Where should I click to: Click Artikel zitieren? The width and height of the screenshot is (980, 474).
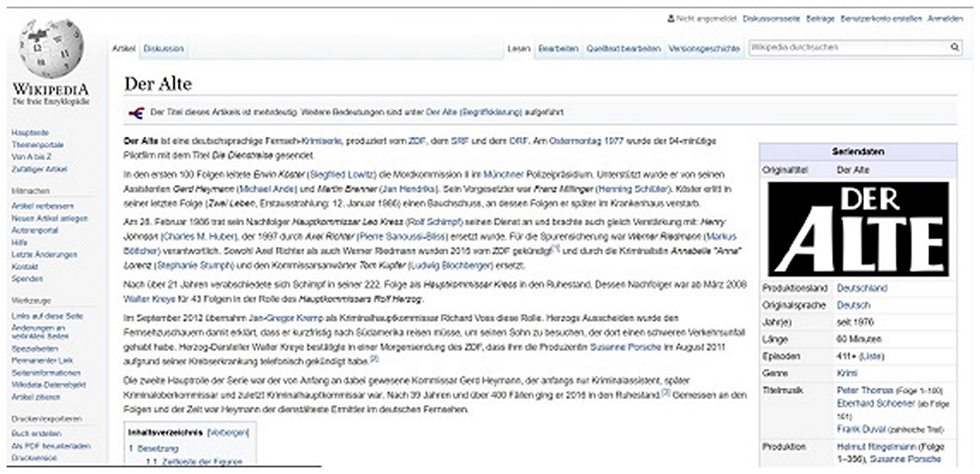(x=36, y=397)
